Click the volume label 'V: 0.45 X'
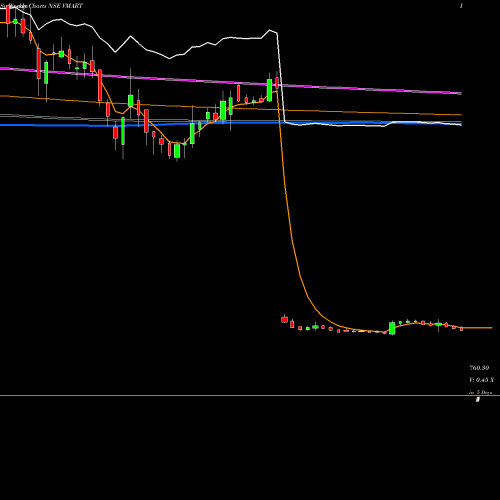 [x=481, y=380]
